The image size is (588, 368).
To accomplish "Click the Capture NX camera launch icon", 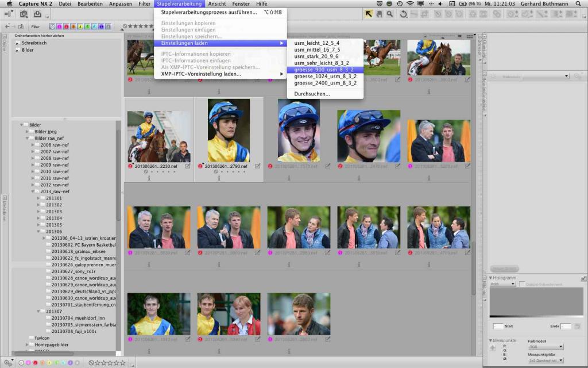I will pyautogui.click(x=24, y=14).
